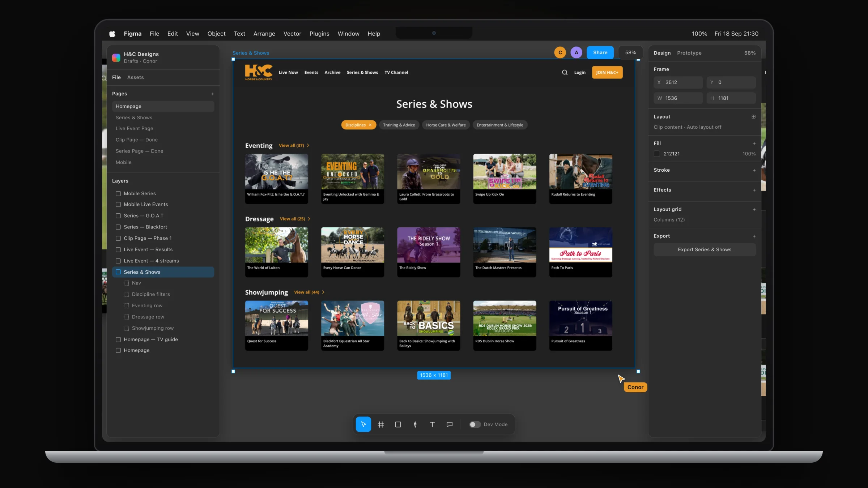Image resolution: width=868 pixels, height=488 pixels.
Task: Remove Disciplines filter with x icon
Action: [370, 125]
